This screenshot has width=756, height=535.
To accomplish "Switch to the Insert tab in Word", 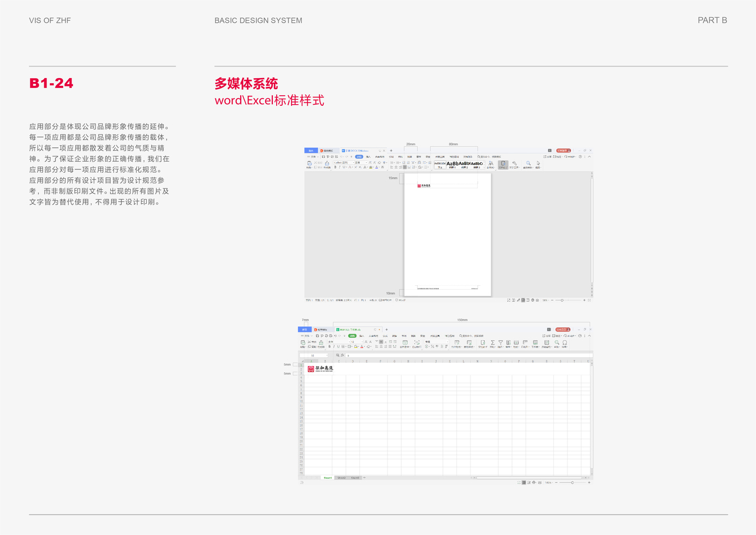I will pos(368,157).
